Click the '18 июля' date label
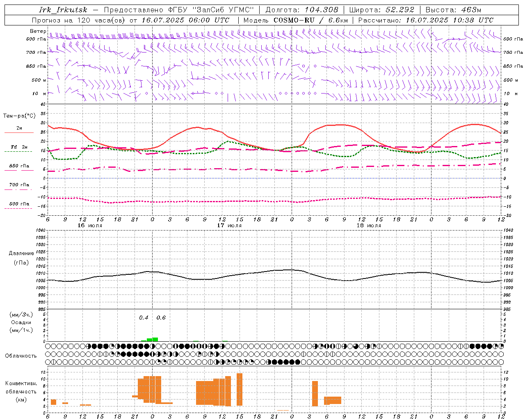The height and width of the screenshot is (420, 525). click(x=369, y=226)
